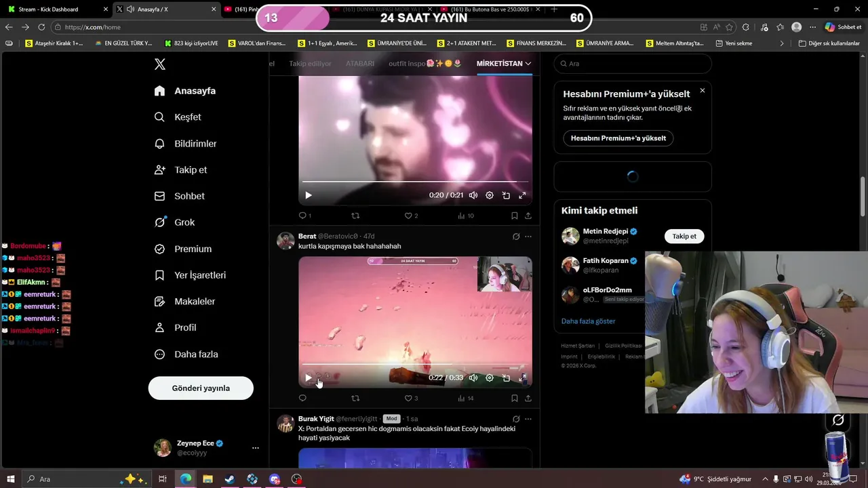Viewport: 868px width, 488px height.
Task: Switch to ATABARI tab
Action: (x=360, y=64)
